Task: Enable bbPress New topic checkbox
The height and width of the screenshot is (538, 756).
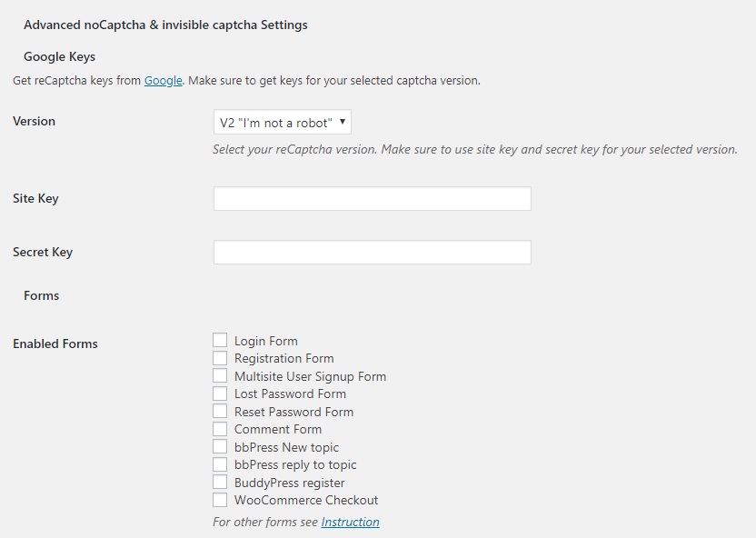Action: click(220, 446)
